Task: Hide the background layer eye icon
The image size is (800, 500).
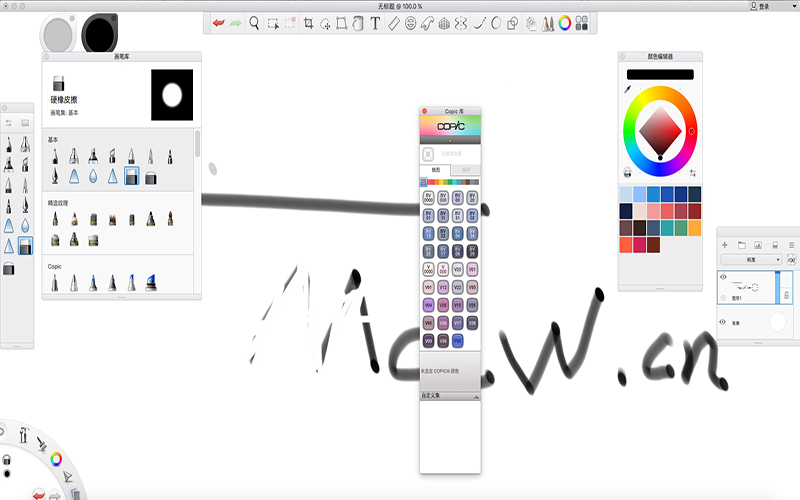Action: pyautogui.click(x=722, y=322)
